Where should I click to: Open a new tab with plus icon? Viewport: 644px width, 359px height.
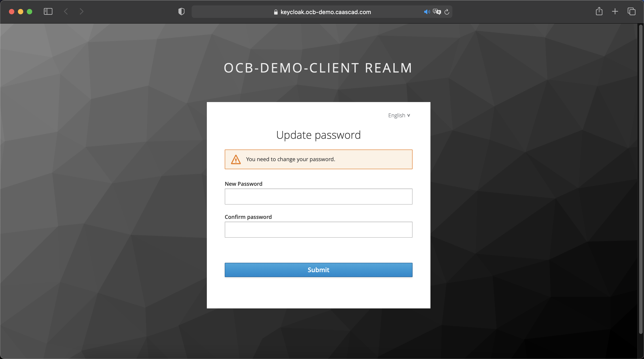tap(615, 11)
